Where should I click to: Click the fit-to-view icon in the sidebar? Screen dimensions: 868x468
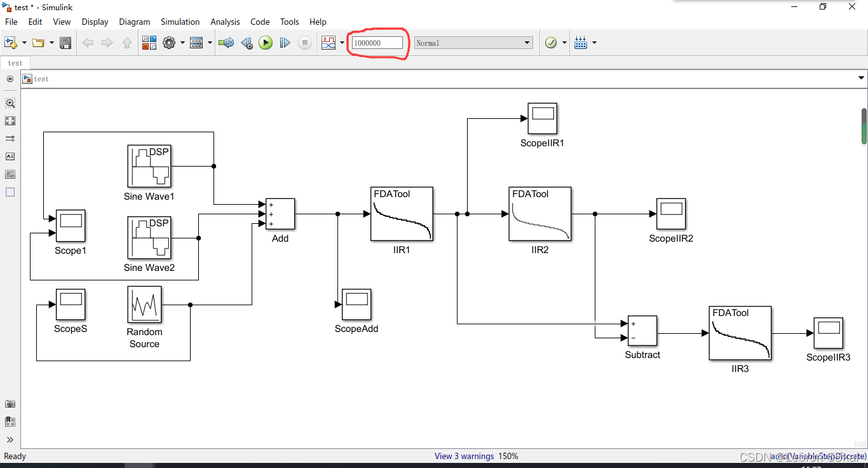pyautogui.click(x=10, y=121)
